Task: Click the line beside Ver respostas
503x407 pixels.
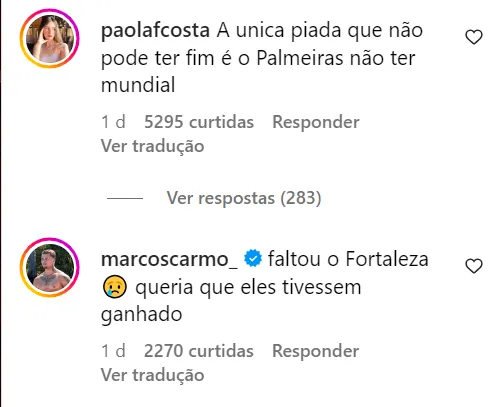Action: click(125, 198)
